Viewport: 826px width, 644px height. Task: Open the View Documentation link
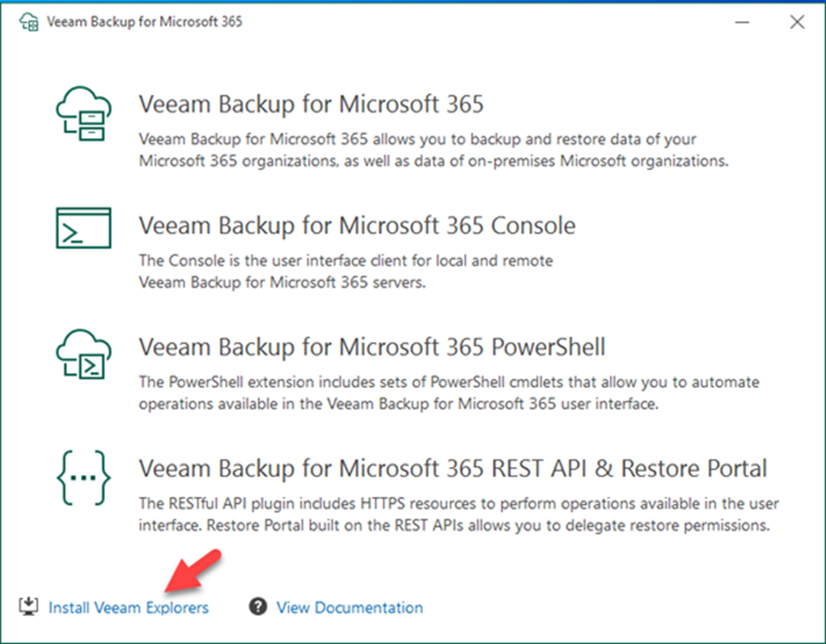pyautogui.click(x=350, y=608)
